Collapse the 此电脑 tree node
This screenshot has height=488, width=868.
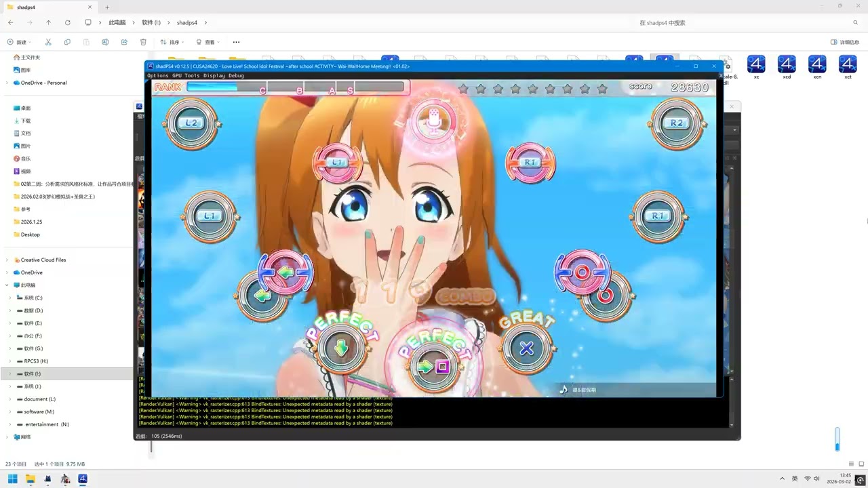coord(7,285)
